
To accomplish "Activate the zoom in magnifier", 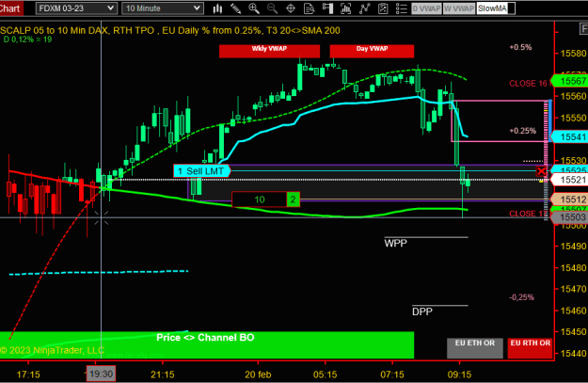I will point(254,8).
